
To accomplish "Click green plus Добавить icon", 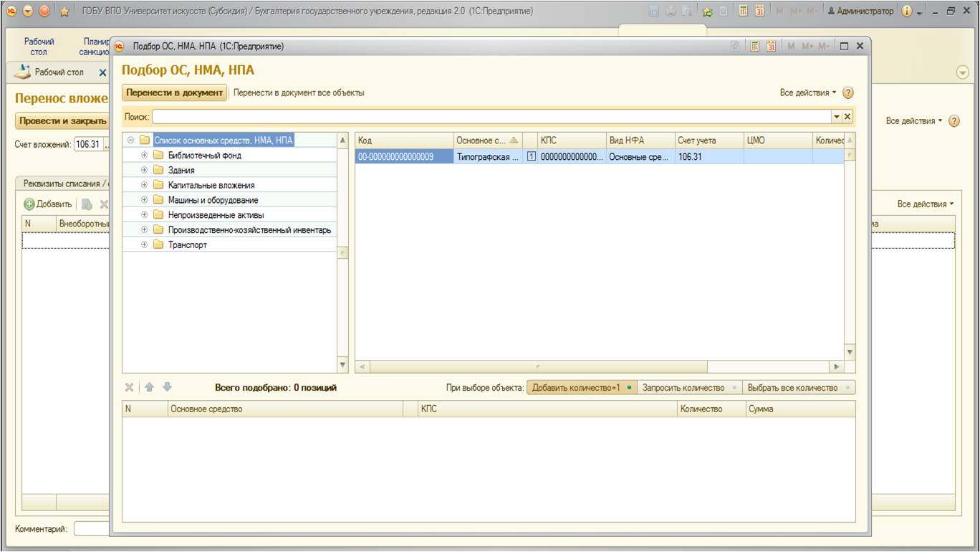I will click(x=29, y=204).
